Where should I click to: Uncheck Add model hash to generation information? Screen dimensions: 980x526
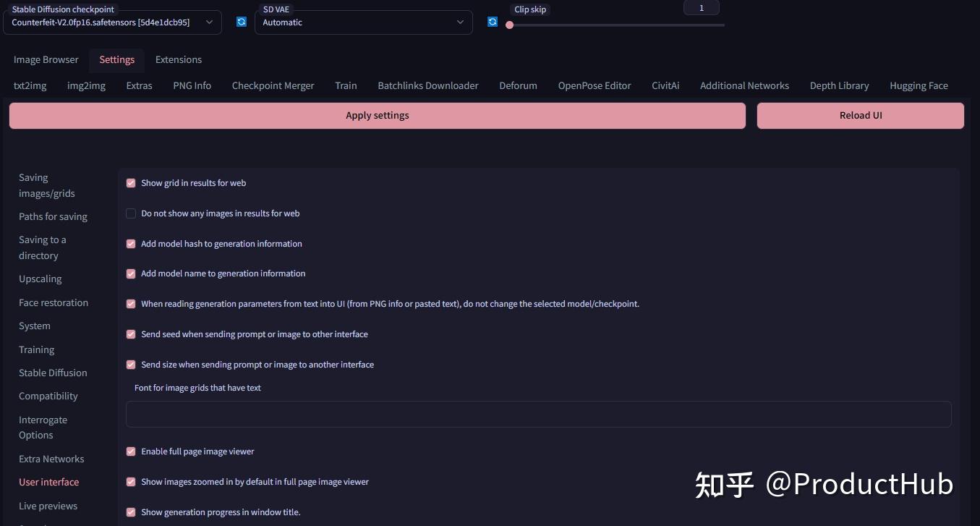coord(131,244)
